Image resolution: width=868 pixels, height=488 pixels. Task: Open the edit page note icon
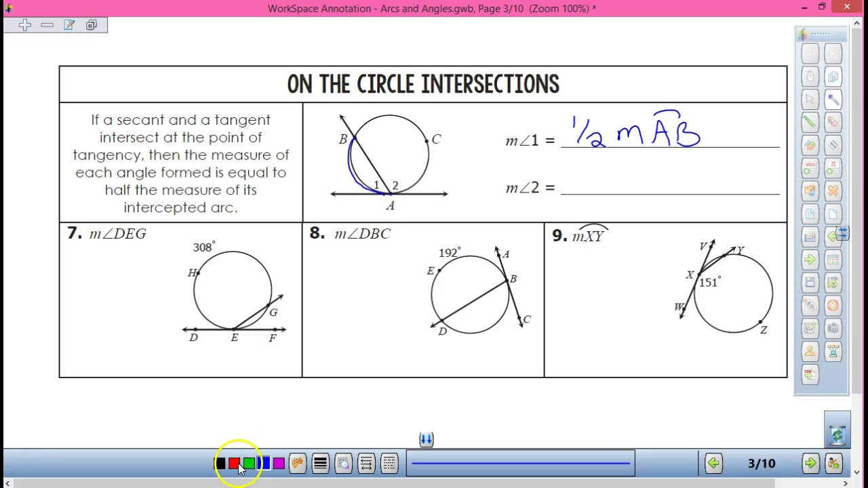pos(69,25)
